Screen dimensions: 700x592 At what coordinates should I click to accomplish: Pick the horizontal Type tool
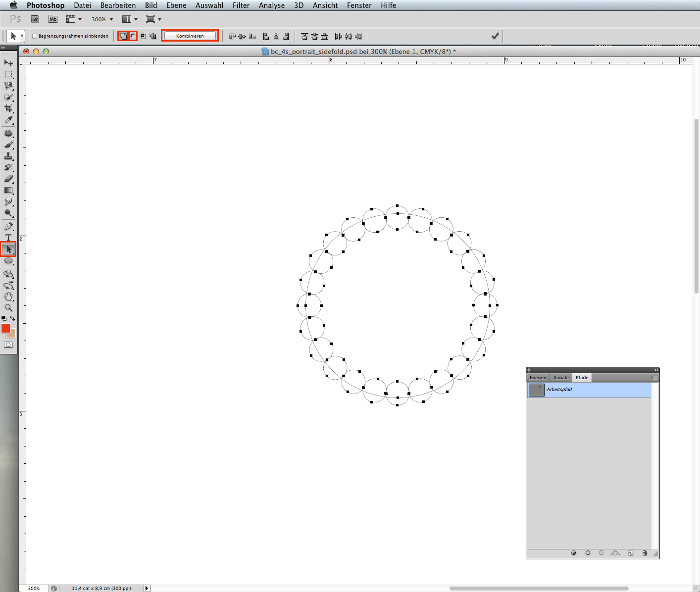pos(8,238)
